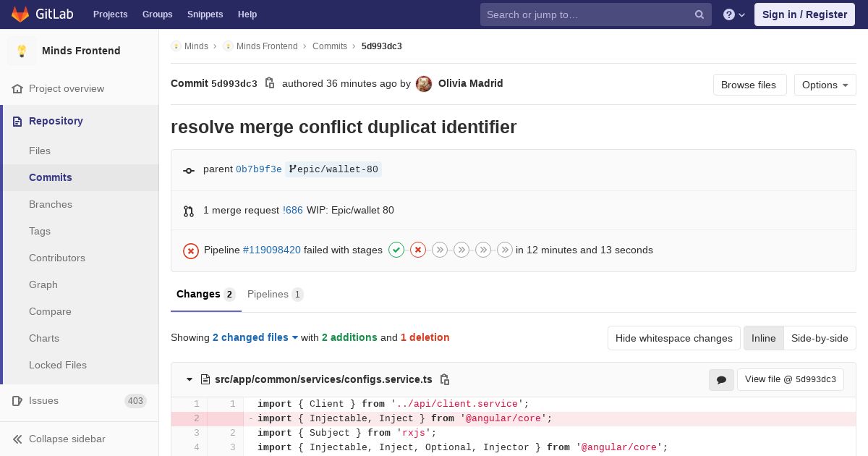The height and width of the screenshot is (456, 868).
Task: Open the Help top menu item
Action: (x=247, y=14)
